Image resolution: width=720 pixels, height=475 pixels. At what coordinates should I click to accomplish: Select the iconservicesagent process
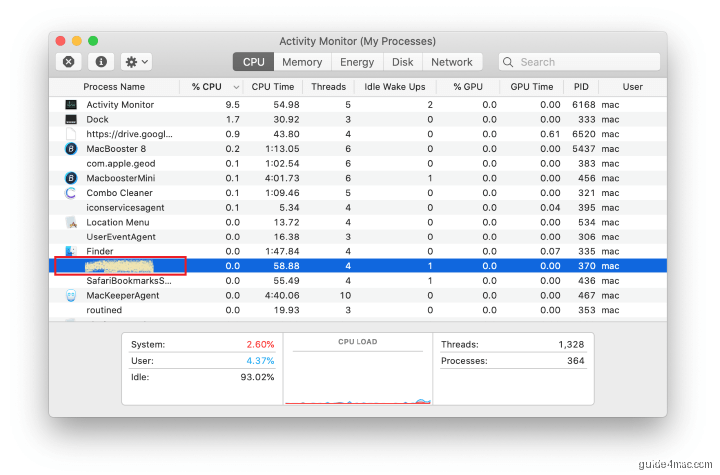tap(125, 208)
